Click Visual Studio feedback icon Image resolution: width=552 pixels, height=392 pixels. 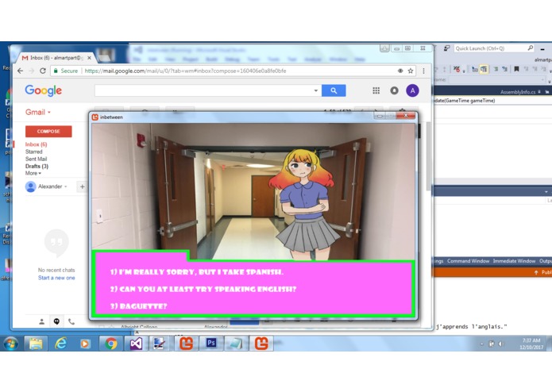[446, 48]
